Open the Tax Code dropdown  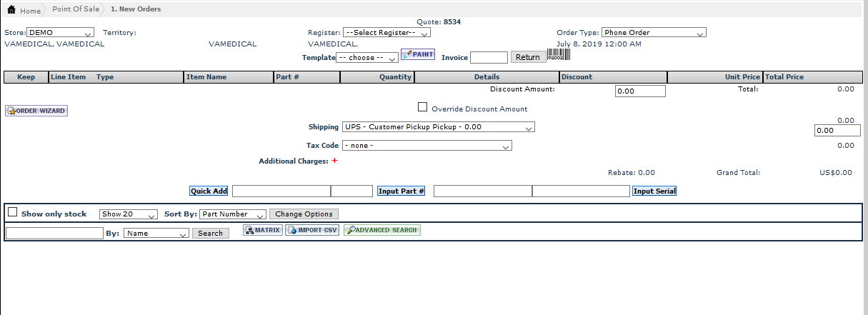point(426,146)
